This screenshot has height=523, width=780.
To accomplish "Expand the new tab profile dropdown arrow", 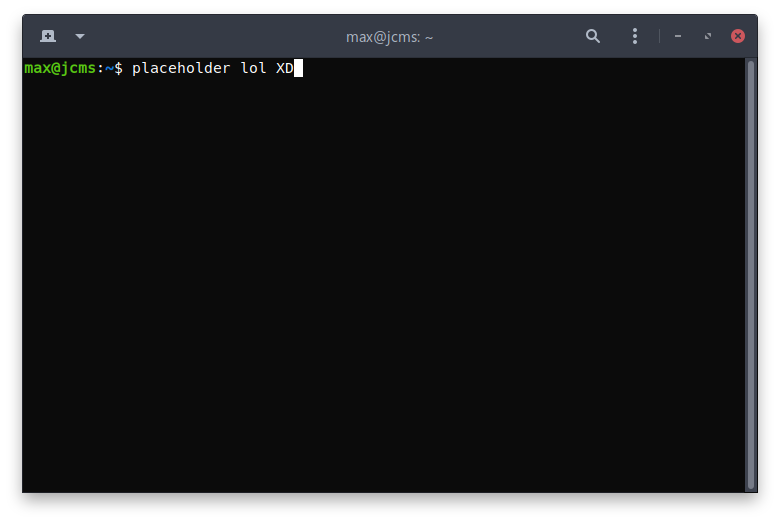I will (x=80, y=36).
